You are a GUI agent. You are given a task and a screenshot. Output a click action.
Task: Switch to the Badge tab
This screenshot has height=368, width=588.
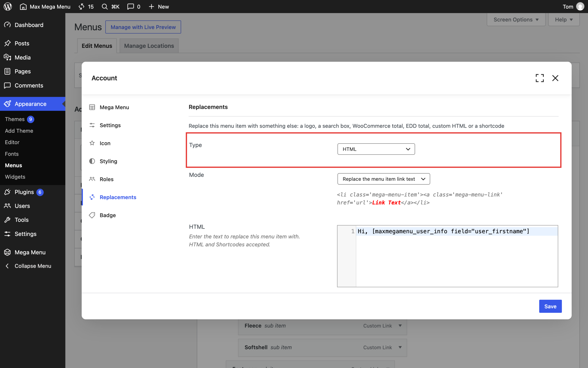pos(102,215)
